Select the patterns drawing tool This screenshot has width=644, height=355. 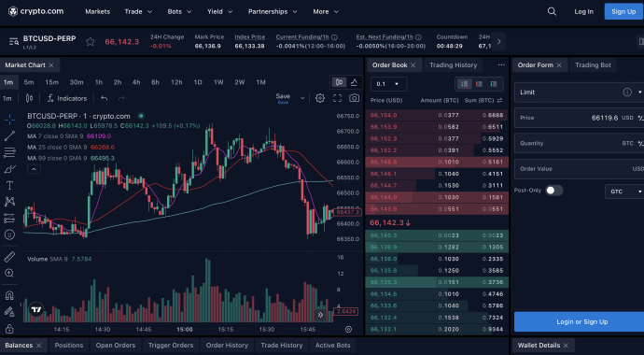[x=9, y=202]
